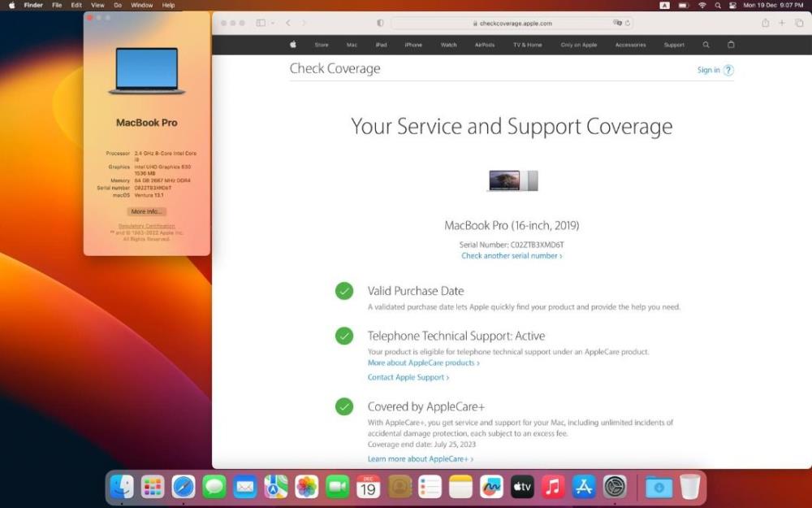Click the date and time in the menu bar
Image resolution: width=812 pixels, height=508 pixels.
click(x=773, y=5)
